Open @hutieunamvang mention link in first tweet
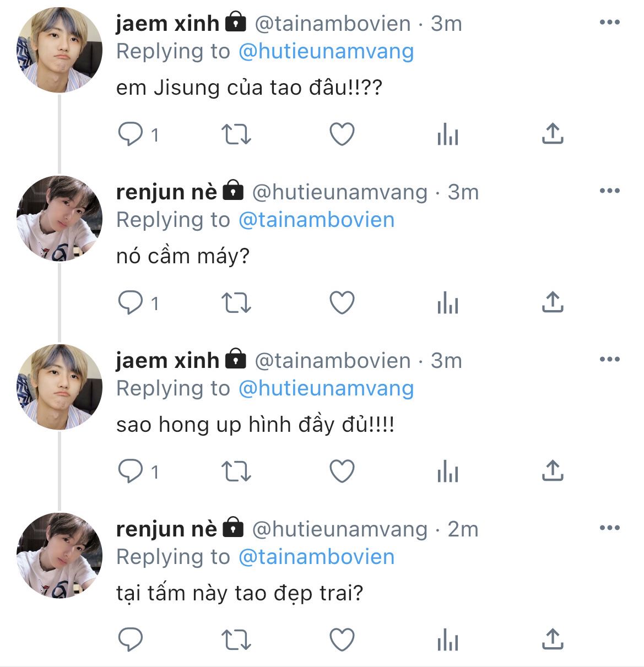This screenshot has height=667, width=644. tap(326, 51)
